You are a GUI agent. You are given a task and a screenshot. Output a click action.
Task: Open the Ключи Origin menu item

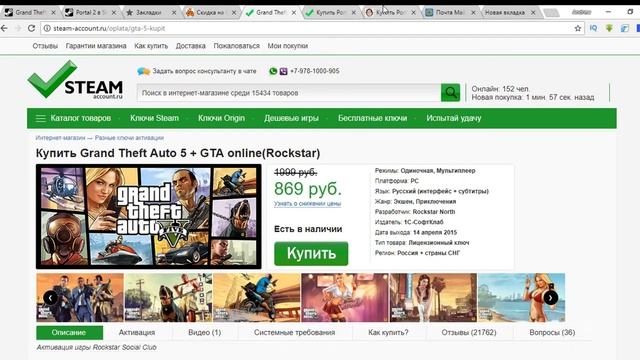[x=221, y=118]
